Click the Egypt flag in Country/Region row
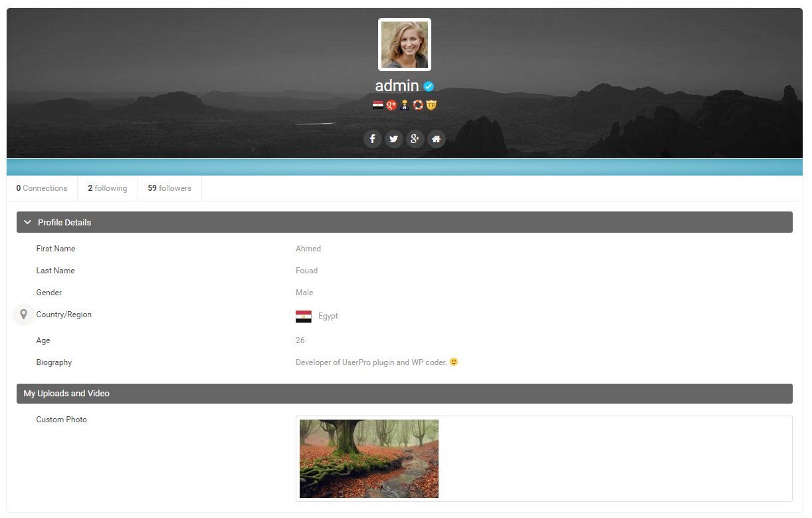 click(304, 317)
